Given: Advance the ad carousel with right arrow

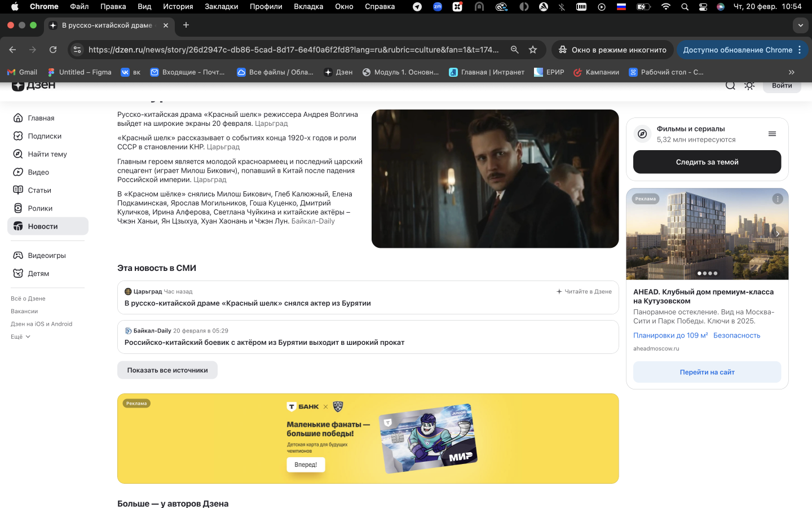Looking at the screenshot, I should point(778,234).
